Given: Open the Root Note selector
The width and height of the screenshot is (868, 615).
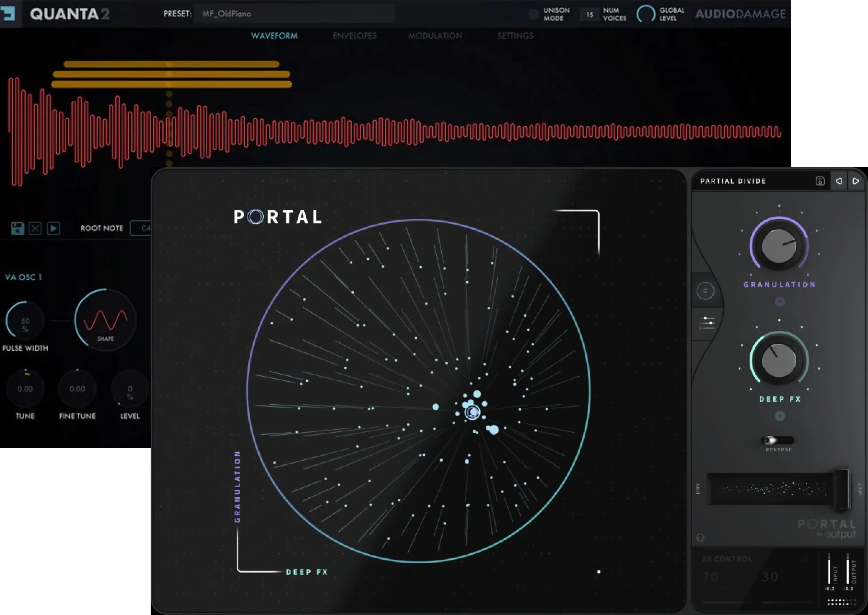Looking at the screenshot, I should (142, 228).
